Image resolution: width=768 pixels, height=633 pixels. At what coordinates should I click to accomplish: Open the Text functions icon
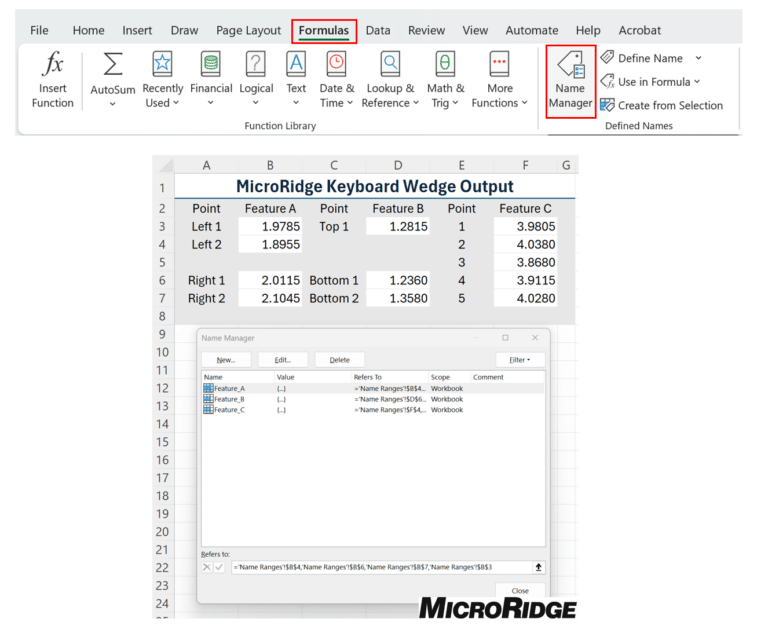pyautogui.click(x=296, y=64)
